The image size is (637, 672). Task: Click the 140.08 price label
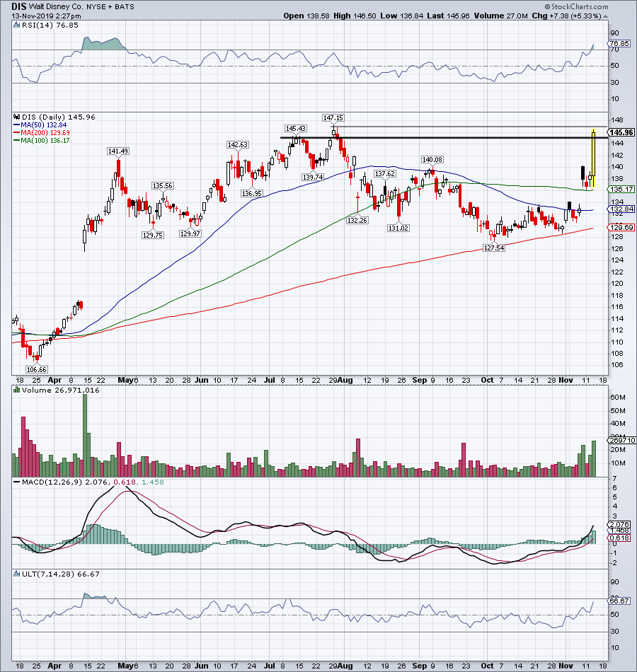point(432,159)
